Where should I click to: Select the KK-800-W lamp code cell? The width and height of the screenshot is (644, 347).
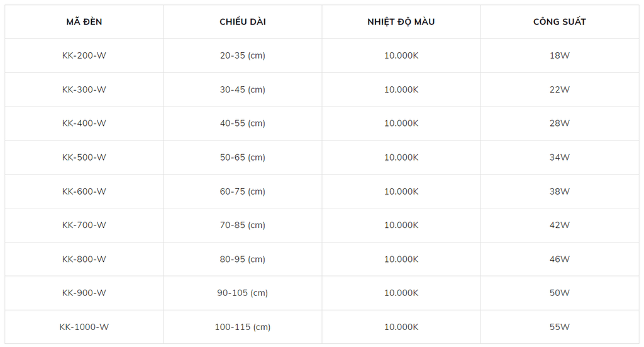coord(84,259)
